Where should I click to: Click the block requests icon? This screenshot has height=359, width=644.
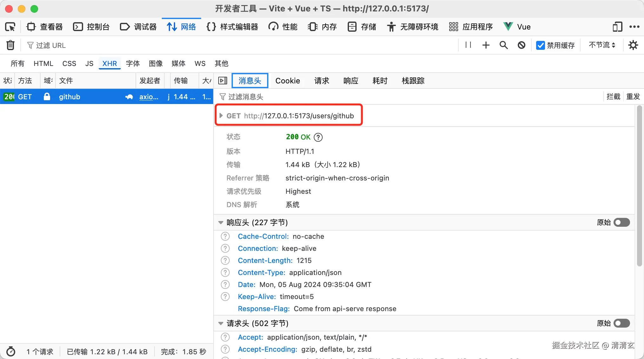coord(521,45)
